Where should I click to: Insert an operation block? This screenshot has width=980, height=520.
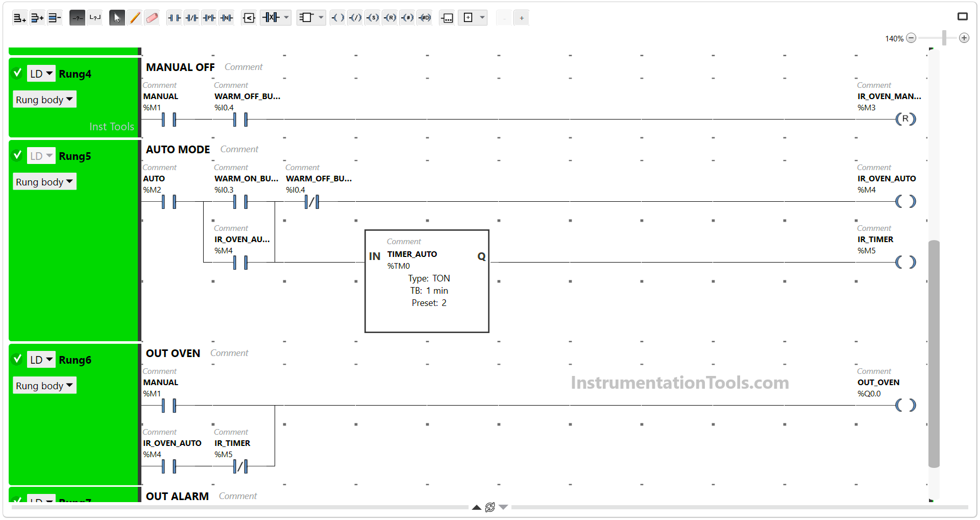(447, 18)
